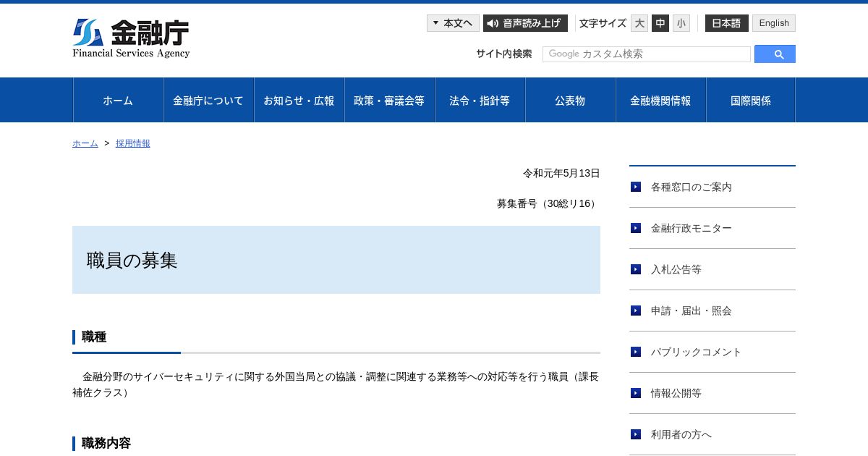
Task: Click arrow icon beside 金融行政モニター
Action: pos(636,228)
